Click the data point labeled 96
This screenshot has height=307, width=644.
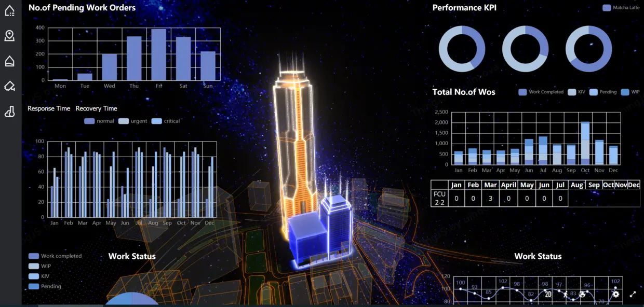point(587,291)
